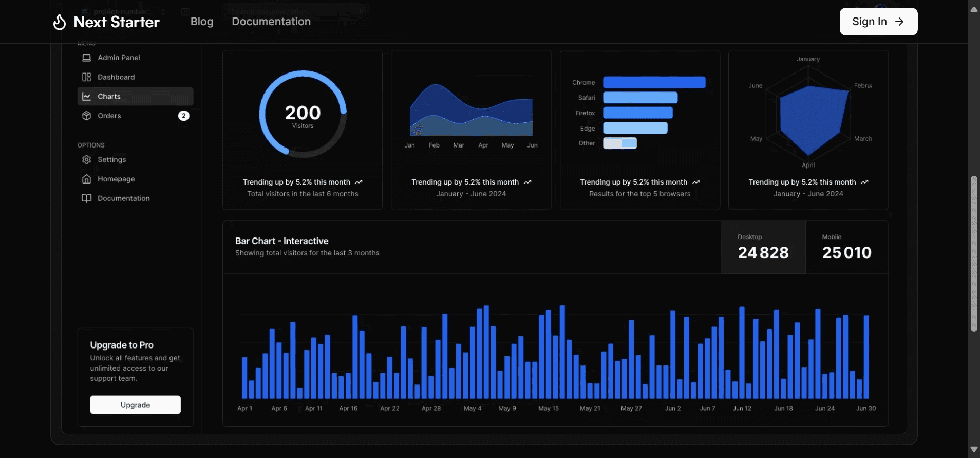
Task: Open Orders in sidebar menu
Action: point(135,116)
